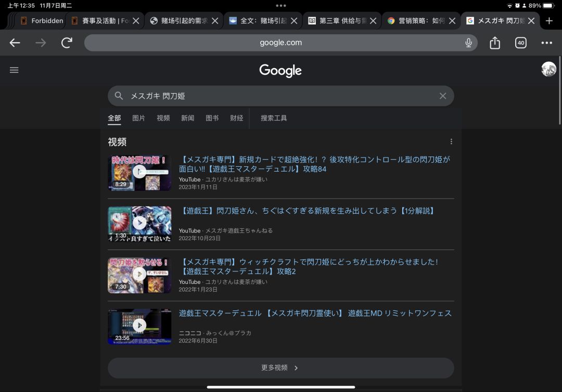
Task: Play the 1:30 video thumbnail
Action: pyautogui.click(x=139, y=224)
